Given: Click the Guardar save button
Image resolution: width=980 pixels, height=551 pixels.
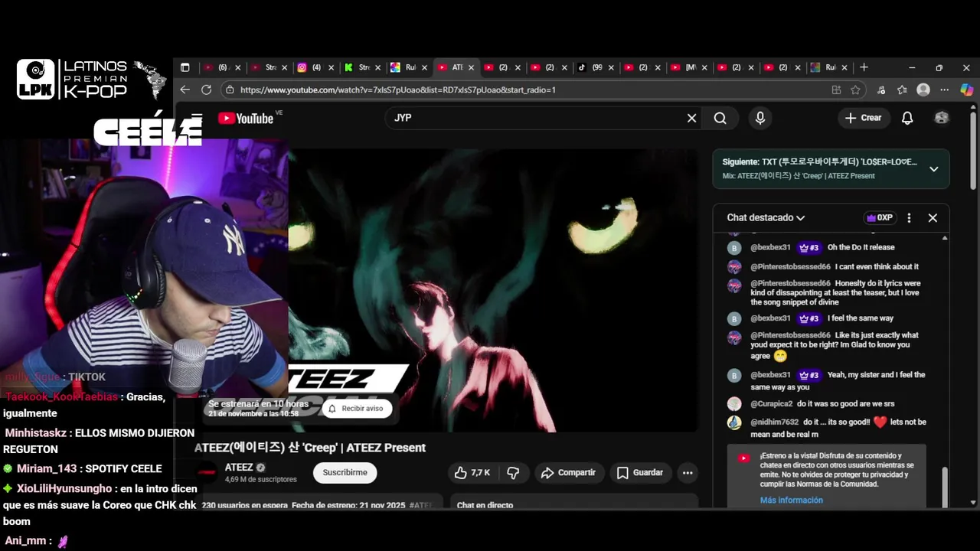Looking at the screenshot, I should point(641,473).
